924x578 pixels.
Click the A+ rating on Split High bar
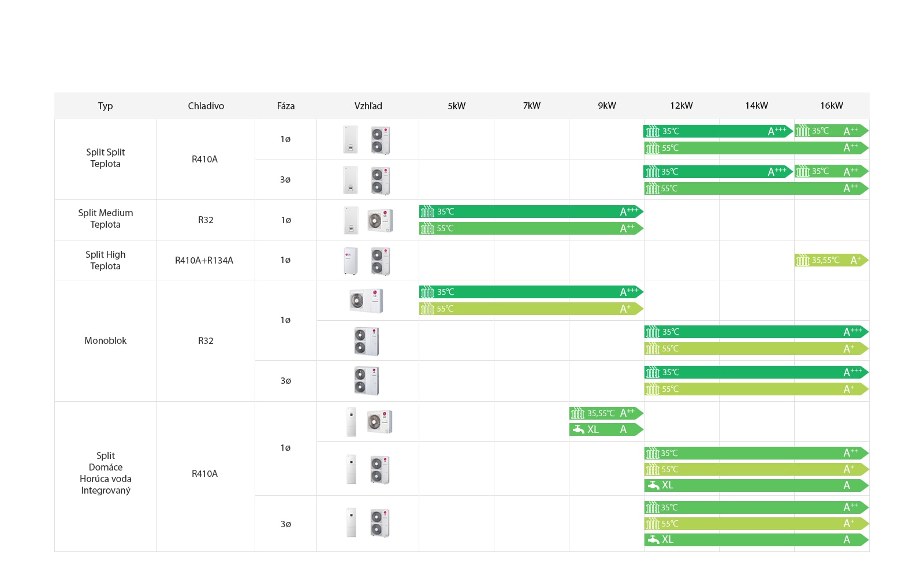[855, 261]
